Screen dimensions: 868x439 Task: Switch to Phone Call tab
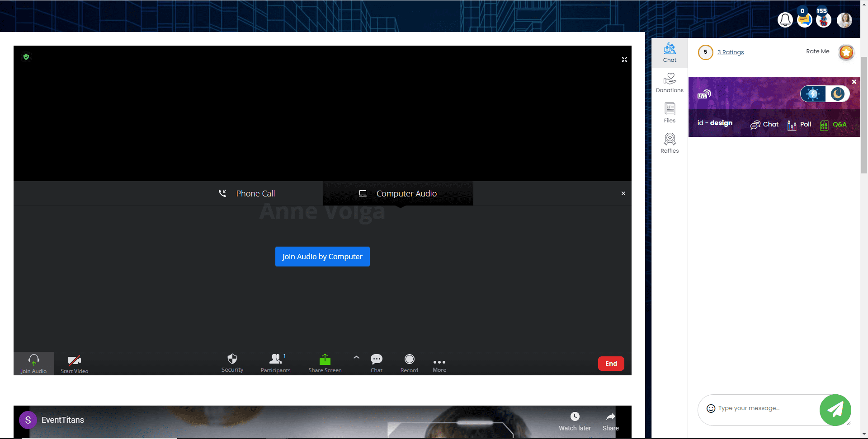[247, 193]
